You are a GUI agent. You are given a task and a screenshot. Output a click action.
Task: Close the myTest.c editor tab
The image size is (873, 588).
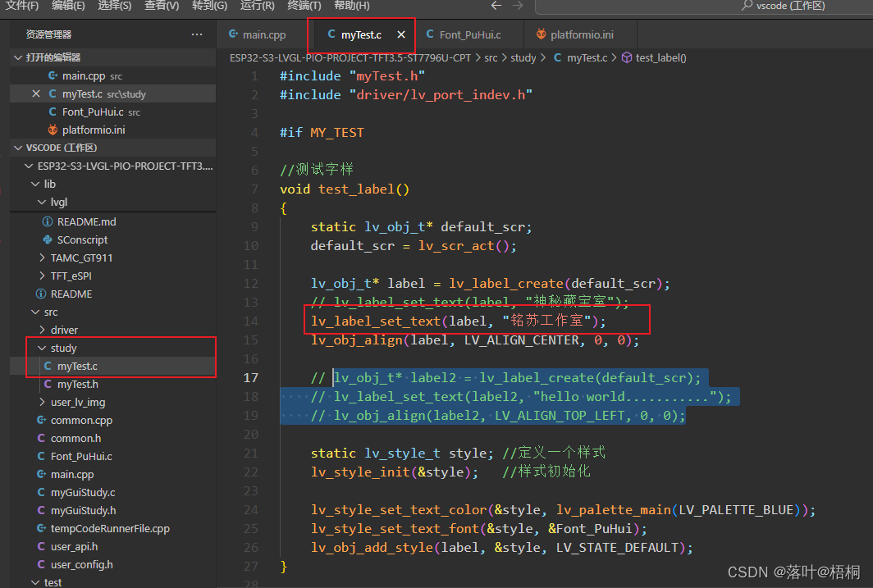tap(400, 34)
